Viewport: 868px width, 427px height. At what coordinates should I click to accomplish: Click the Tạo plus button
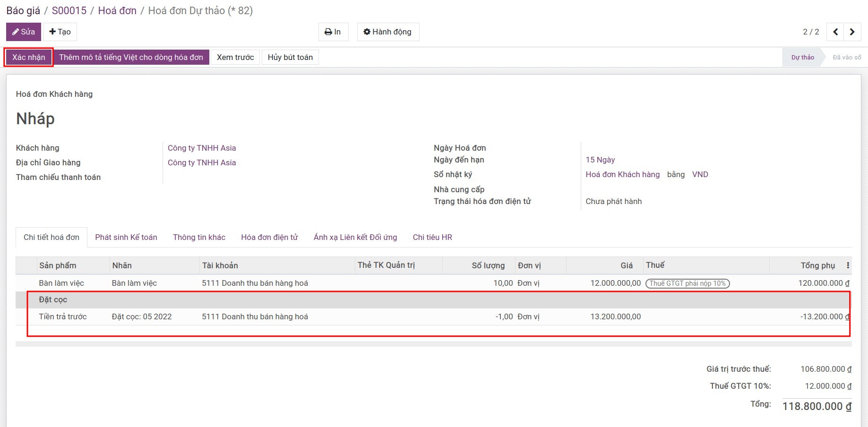tap(60, 32)
